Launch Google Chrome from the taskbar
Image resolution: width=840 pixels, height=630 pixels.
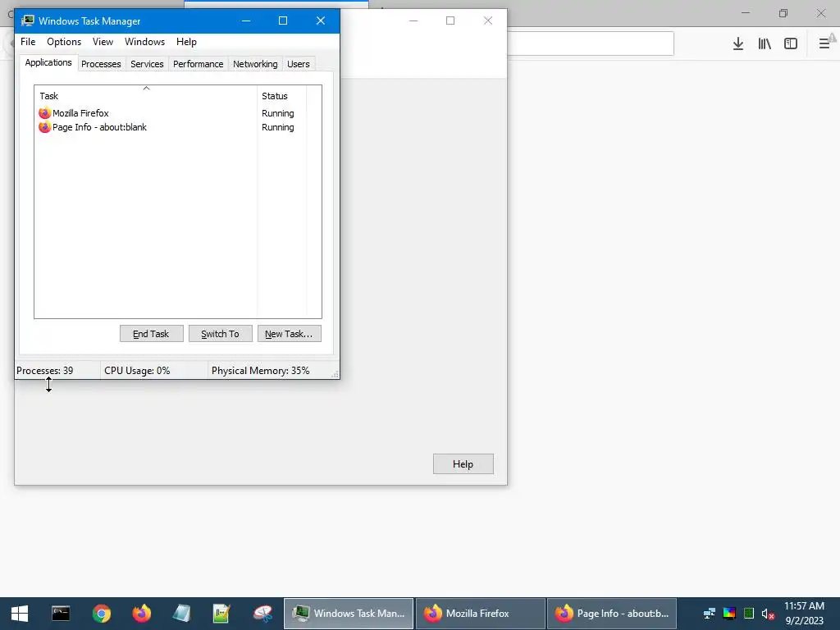(101, 614)
